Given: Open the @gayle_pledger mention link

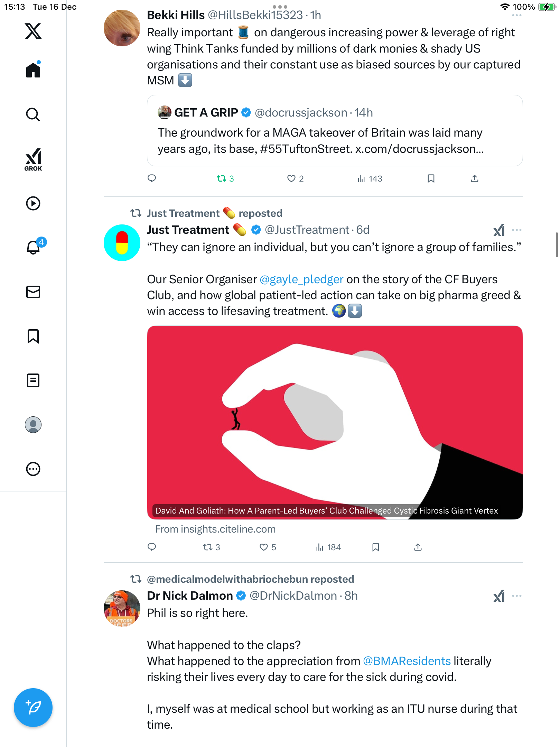Looking at the screenshot, I should point(301,279).
